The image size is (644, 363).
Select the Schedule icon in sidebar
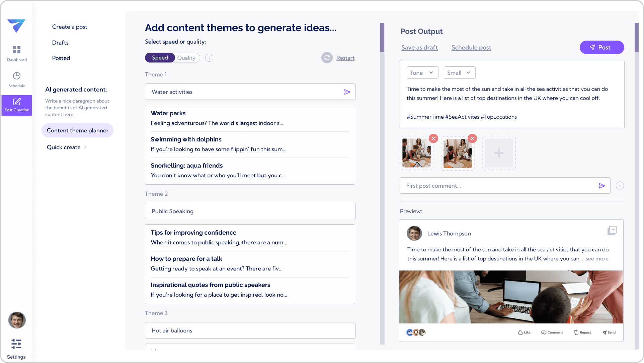pyautogui.click(x=17, y=76)
